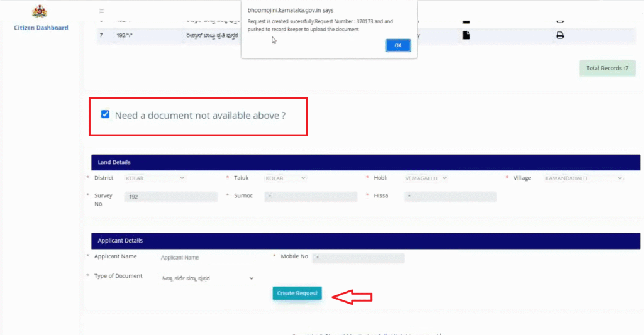Click the Kannada document name in row 7
The image size is (644, 335).
212,36
